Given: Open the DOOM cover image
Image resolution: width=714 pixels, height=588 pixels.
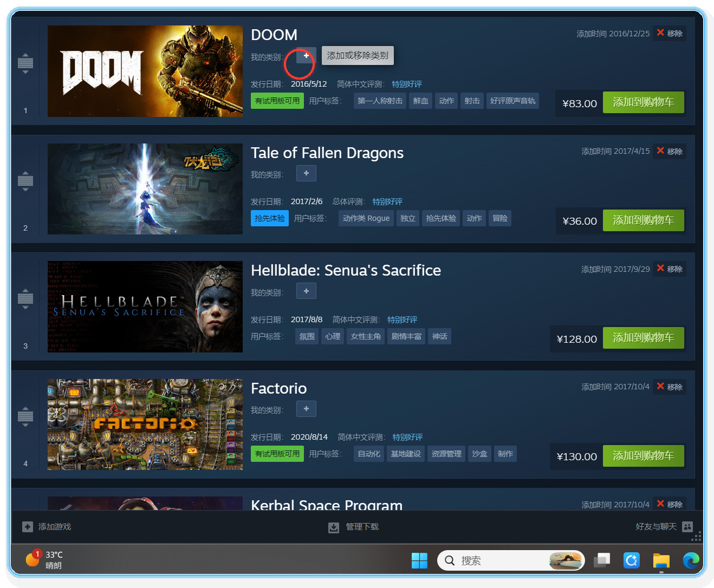Looking at the screenshot, I should click(145, 71).
